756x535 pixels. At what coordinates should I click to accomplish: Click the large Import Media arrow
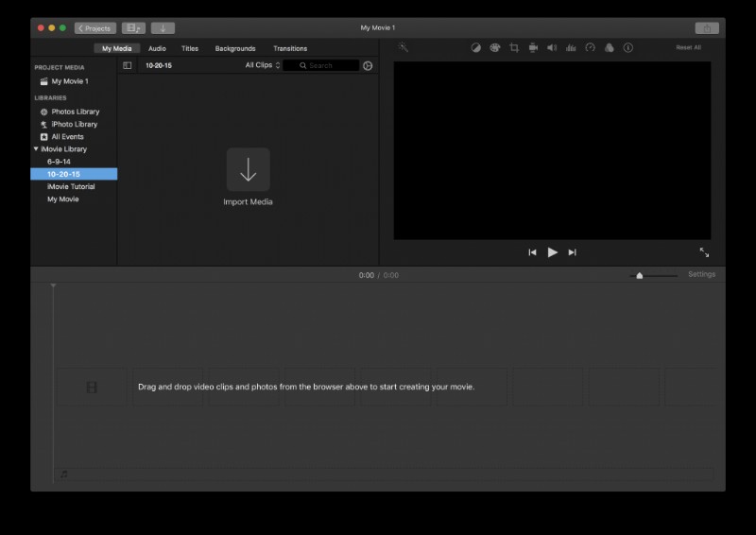click(x=248, y=169)
